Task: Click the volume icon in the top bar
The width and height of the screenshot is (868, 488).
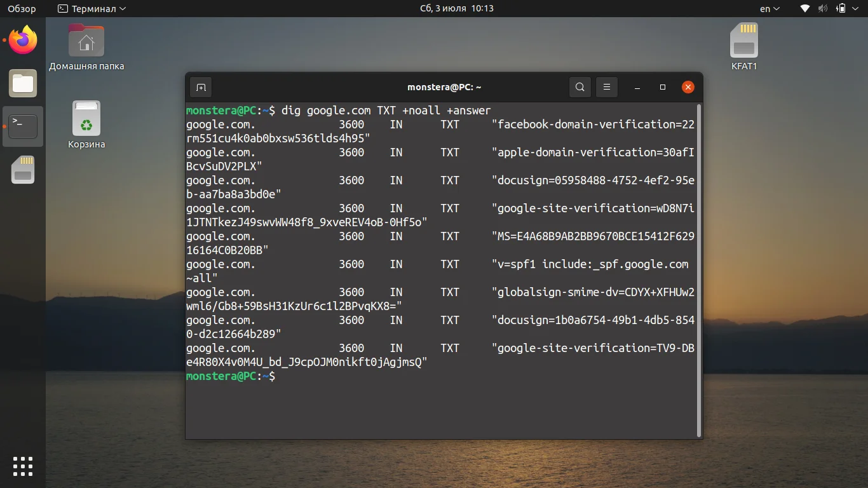Action: [822, 8]
